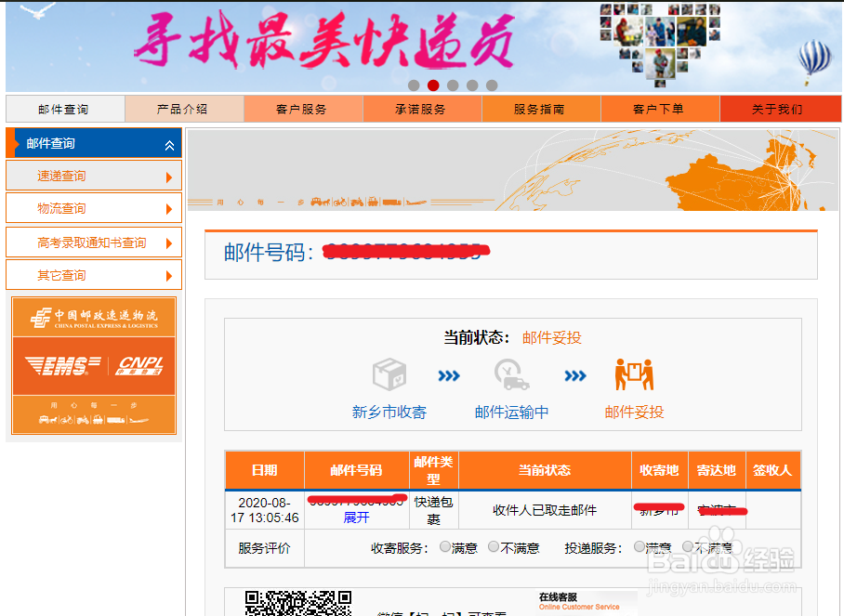This screenshot has height=616, width=844.
Task: Select 不满意 radio for 投递服务
Action: [x=686, y=546]
